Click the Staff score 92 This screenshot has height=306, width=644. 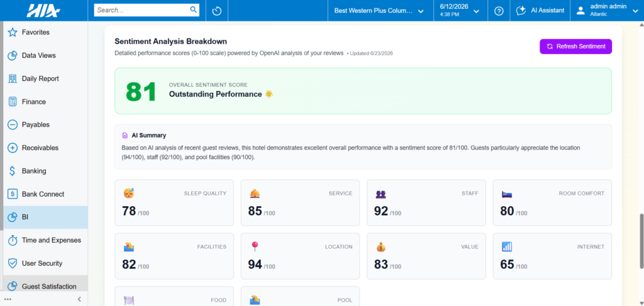tap(381, 211)
